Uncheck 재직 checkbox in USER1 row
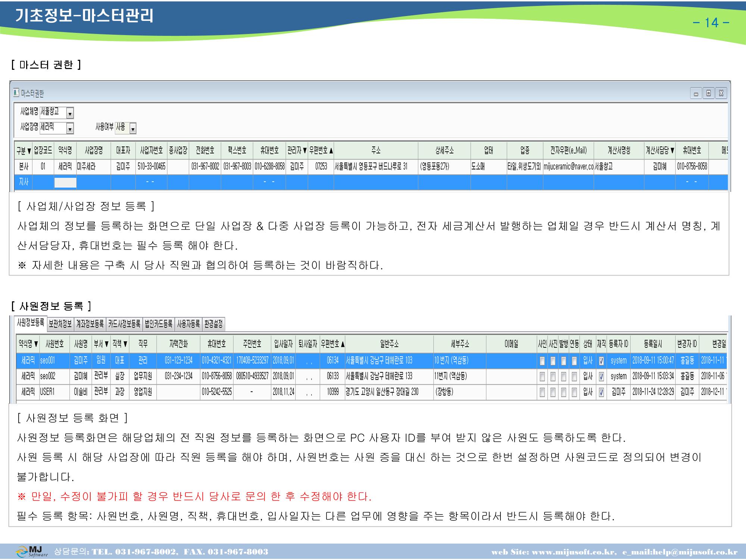Image resolution: width=746 pixels, height=560 pixels. 601,392
